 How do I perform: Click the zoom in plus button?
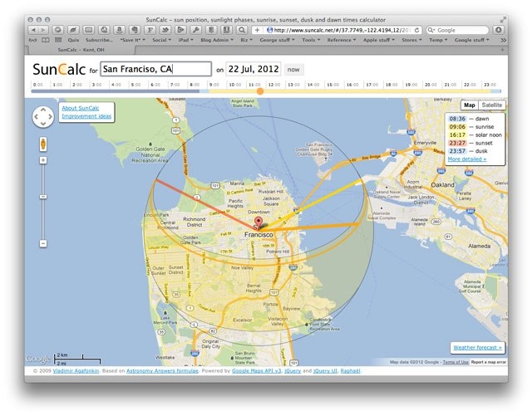pyautogui.click(x=43, y=162)
